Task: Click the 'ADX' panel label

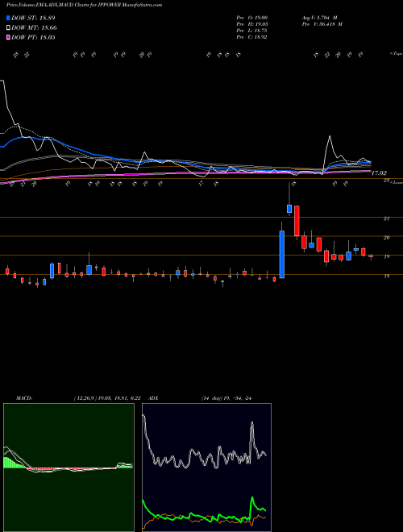Action: 154,398
